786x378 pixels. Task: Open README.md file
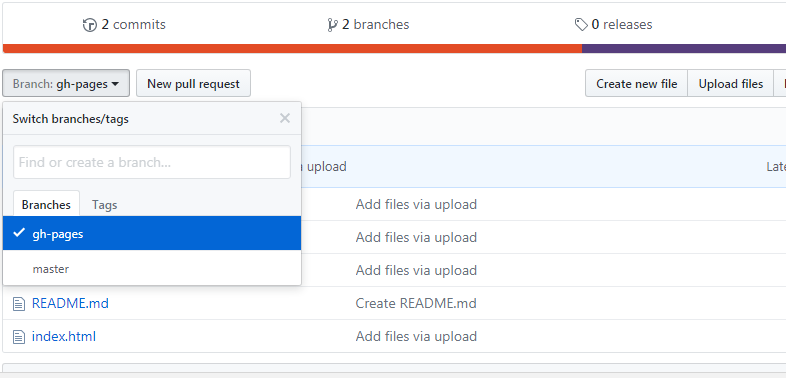70,303
